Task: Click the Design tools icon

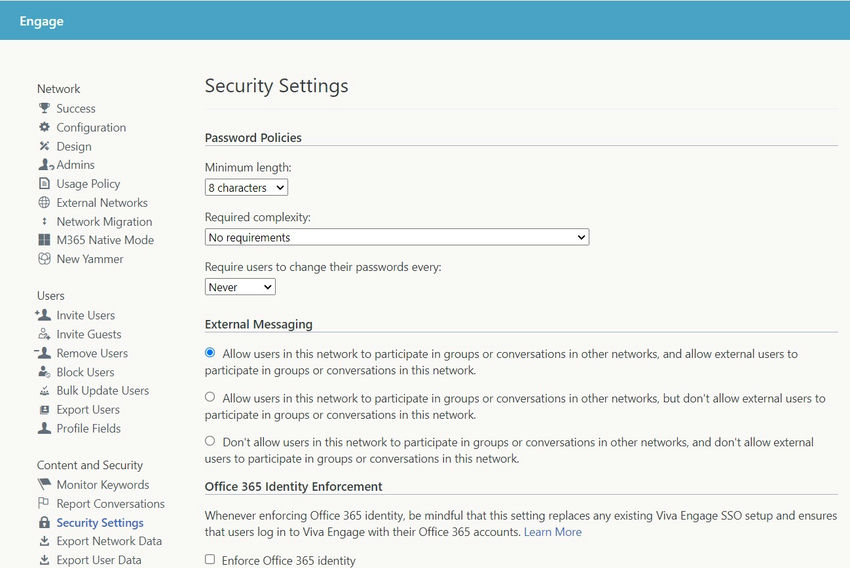Action: [x=44, y=146]
